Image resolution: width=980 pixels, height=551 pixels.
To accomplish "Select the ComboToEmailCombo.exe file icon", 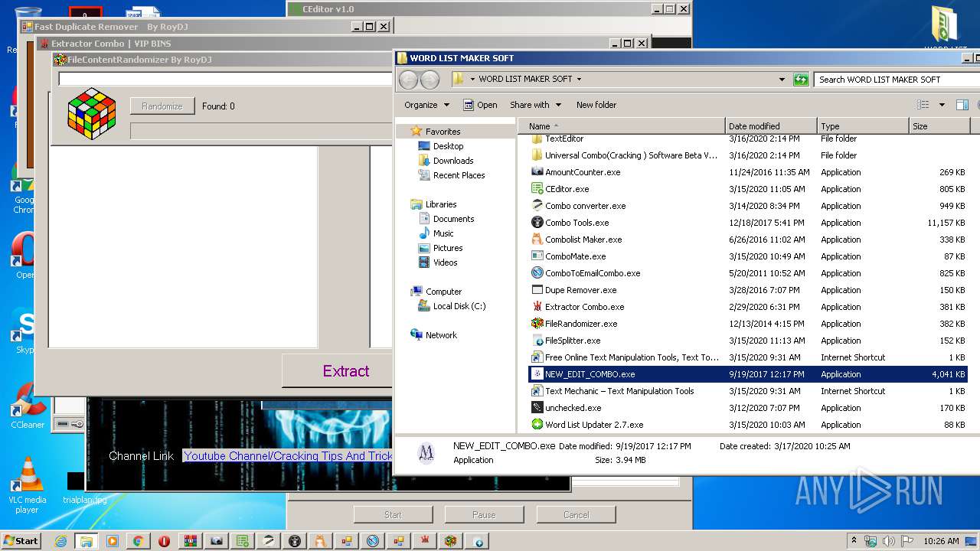I will [x=537, y=273].
